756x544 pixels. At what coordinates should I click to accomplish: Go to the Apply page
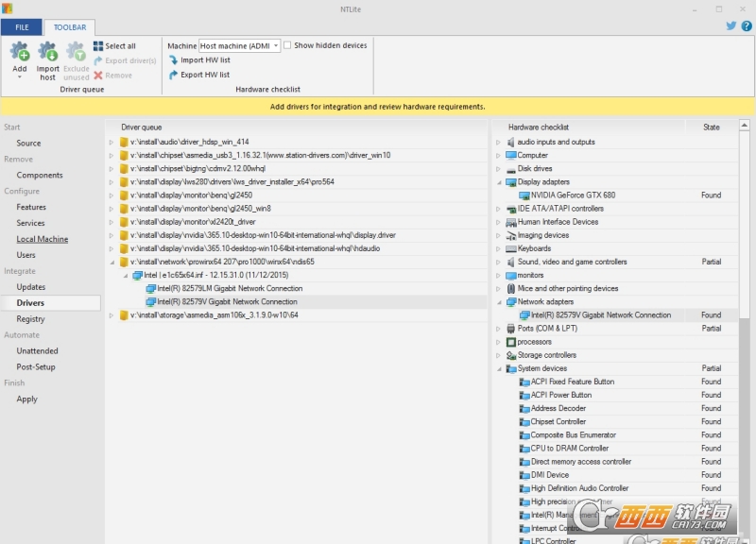(27, 399)
